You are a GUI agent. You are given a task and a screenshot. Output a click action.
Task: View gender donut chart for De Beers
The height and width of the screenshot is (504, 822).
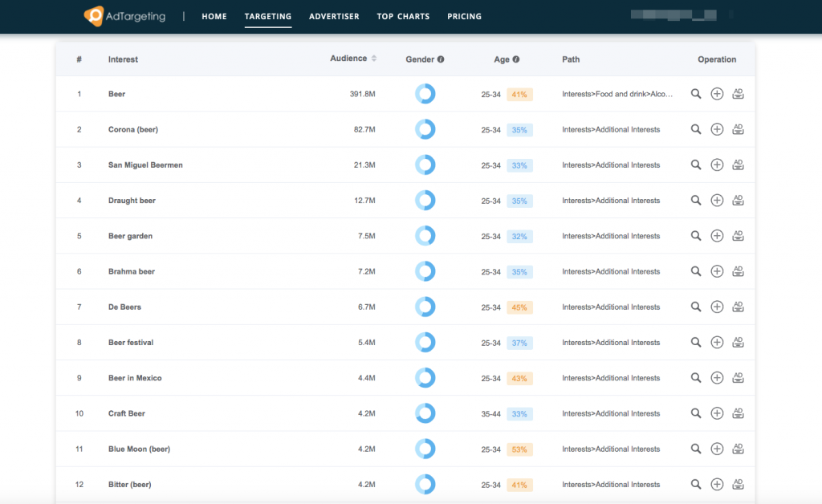tap(425, 307)
